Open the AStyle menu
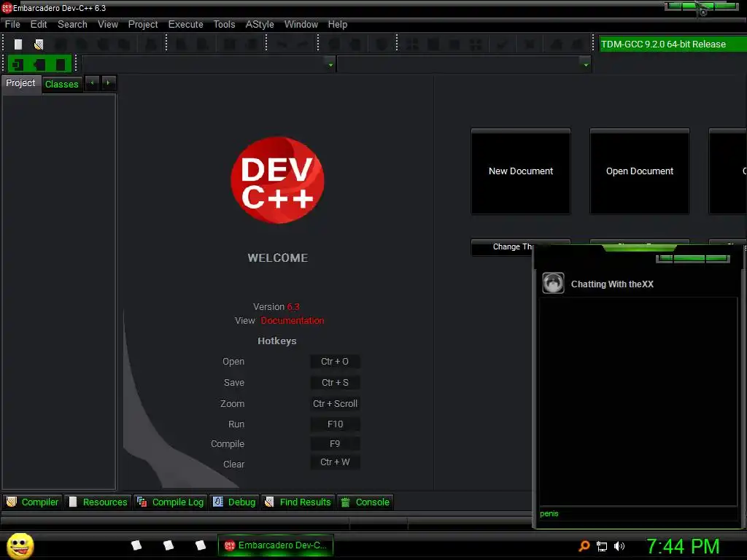This screenshot has width=747, height=560. tap(260, 24)
